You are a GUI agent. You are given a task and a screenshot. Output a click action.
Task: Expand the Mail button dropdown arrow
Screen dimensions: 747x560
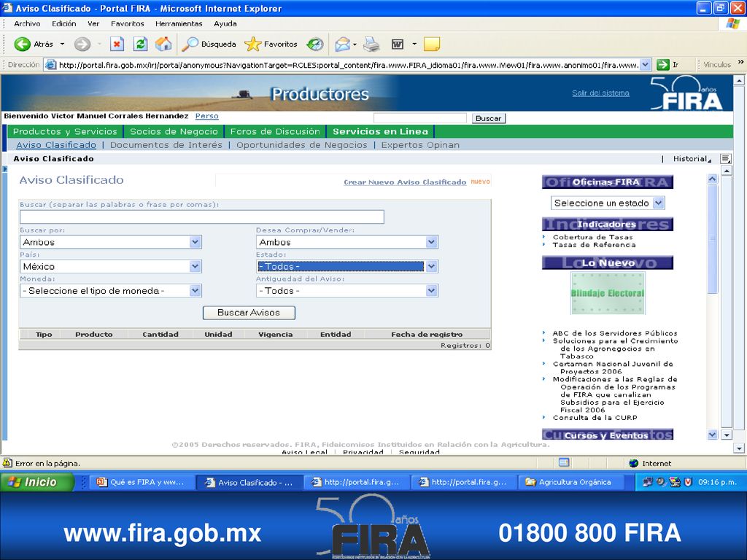point(355,44)
